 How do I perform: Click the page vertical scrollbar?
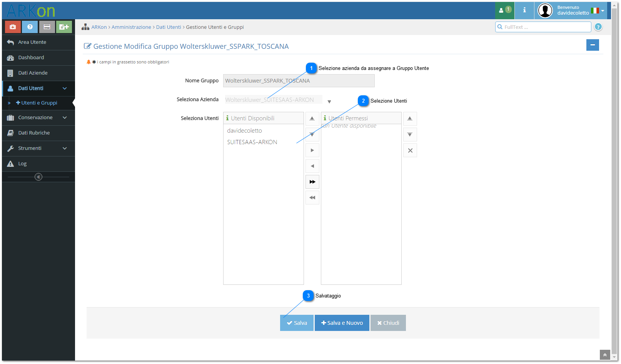614,181
